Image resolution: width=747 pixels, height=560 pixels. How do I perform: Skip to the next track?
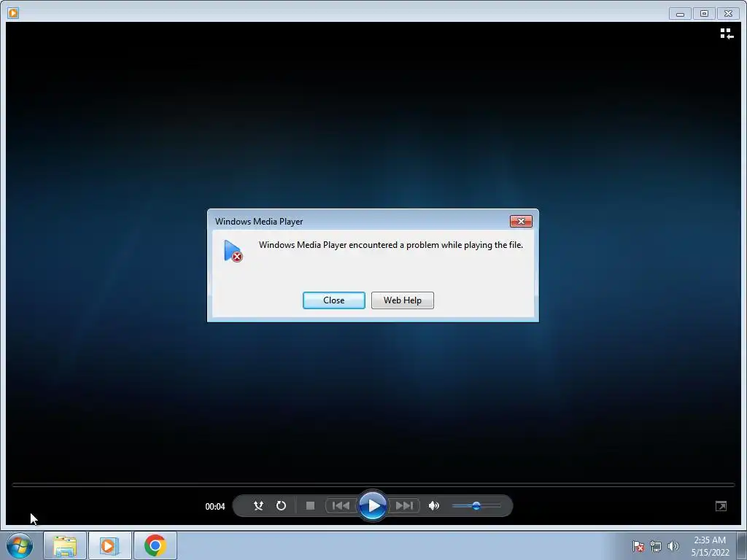click(x=404, y=506)
